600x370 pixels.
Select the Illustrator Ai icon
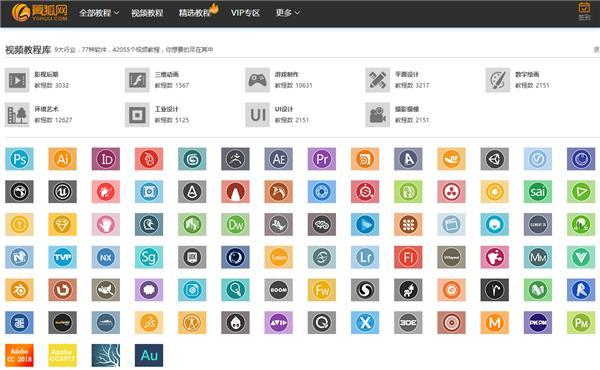click(x=62, y=159)
